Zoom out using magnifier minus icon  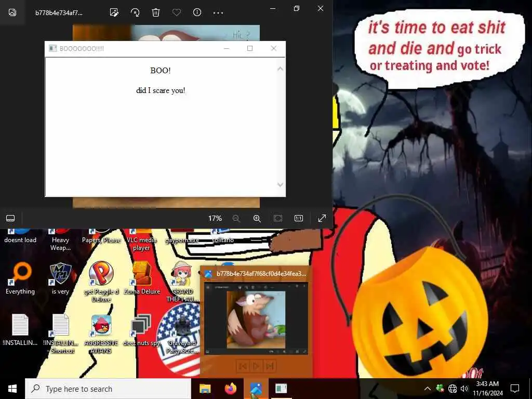tap(236, 219)
